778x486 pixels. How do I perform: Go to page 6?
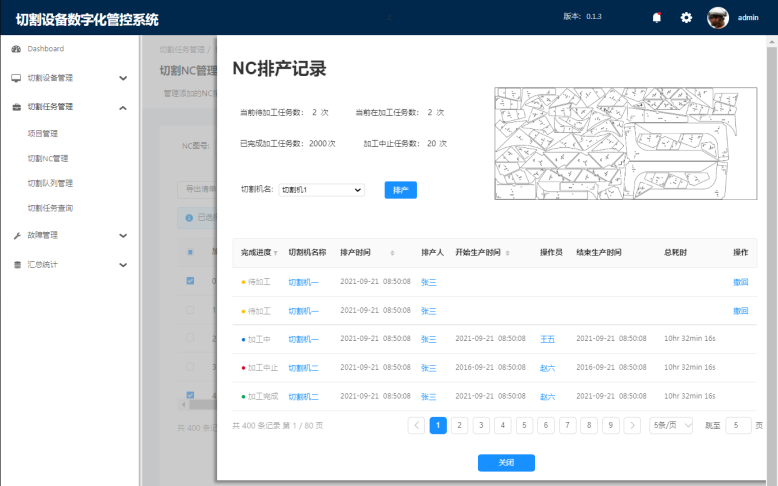click(x=546, y=425)
